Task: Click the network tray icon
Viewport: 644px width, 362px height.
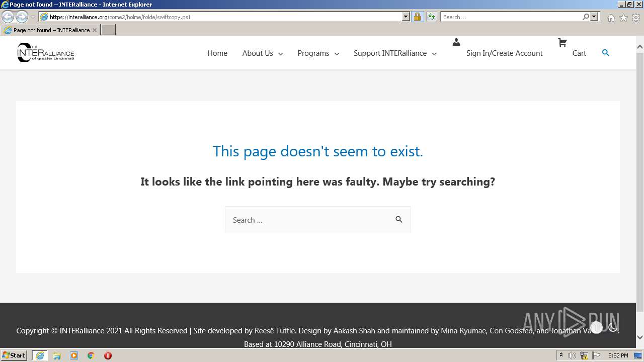Action: 584,355
